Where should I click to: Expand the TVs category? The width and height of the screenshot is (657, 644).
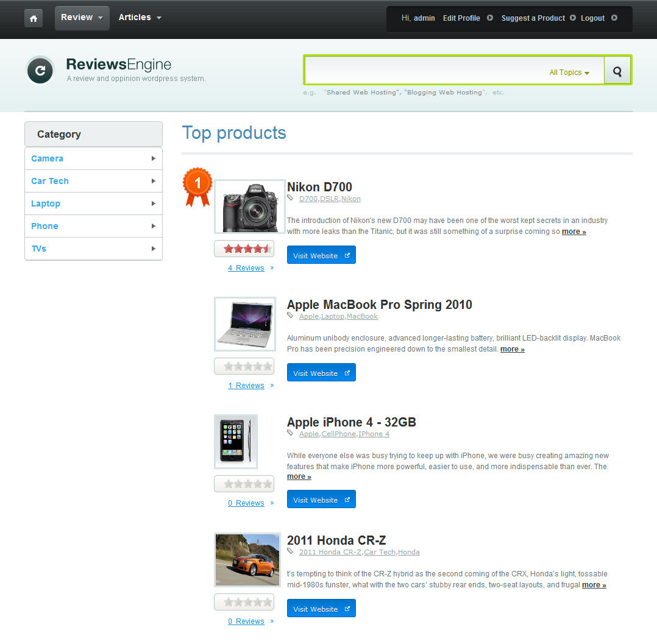[154, 249]
